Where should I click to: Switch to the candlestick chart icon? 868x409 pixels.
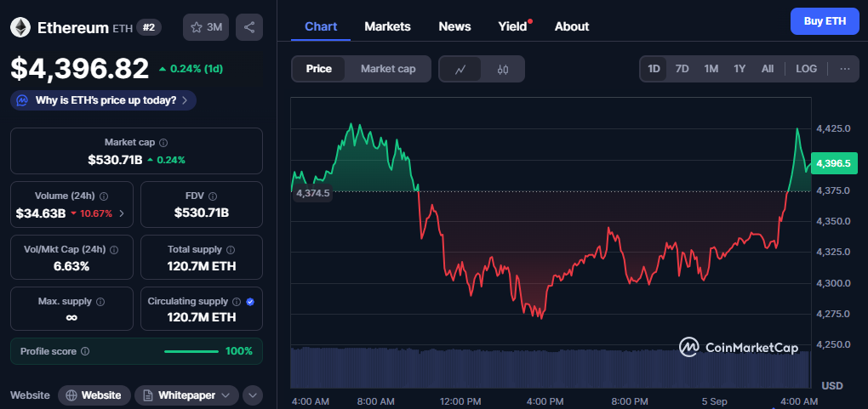point(503,69)
